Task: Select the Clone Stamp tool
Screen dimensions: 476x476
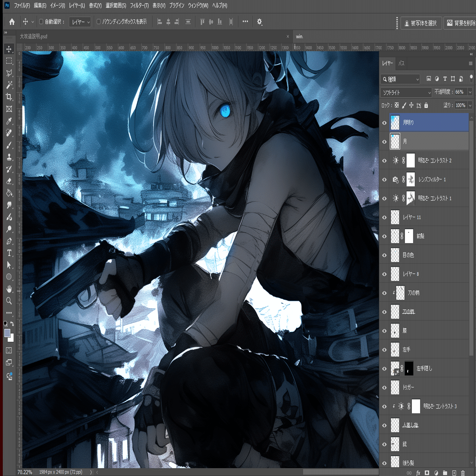Action: click(9, 157)
